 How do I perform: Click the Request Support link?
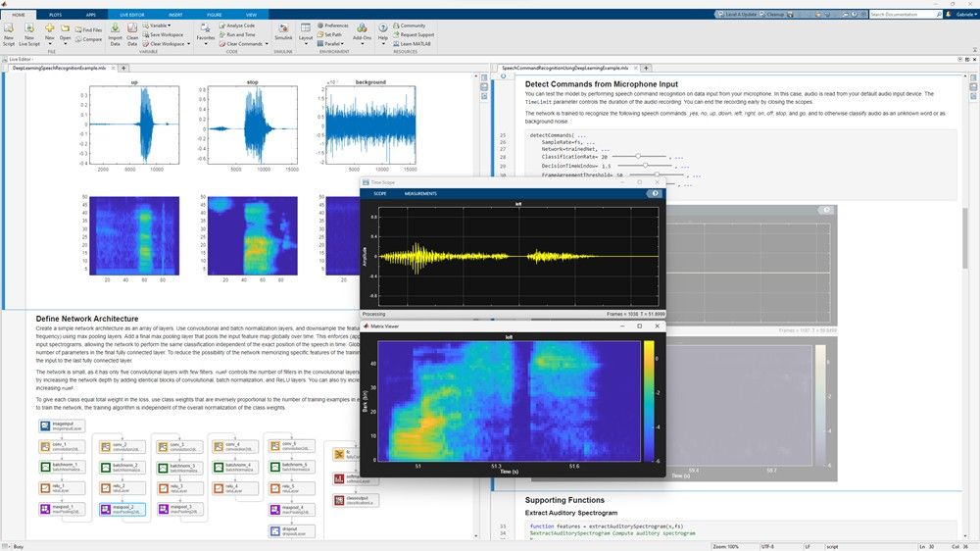(x=416, y=34)
